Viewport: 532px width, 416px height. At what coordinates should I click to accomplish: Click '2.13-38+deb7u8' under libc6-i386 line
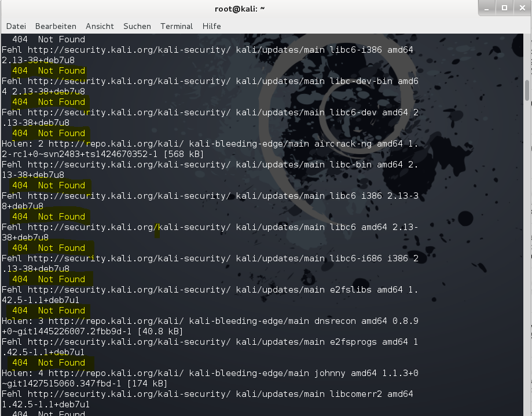(x=38, y=60)
